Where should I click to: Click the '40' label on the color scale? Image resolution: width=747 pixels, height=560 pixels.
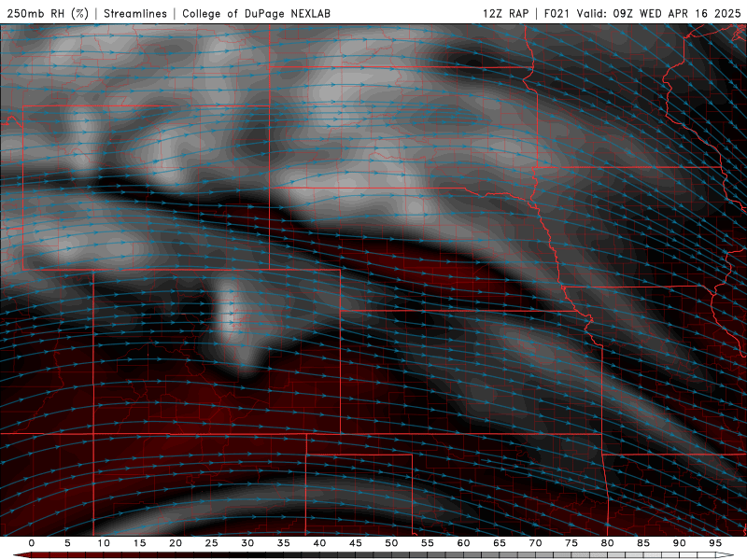pos(319,543)
